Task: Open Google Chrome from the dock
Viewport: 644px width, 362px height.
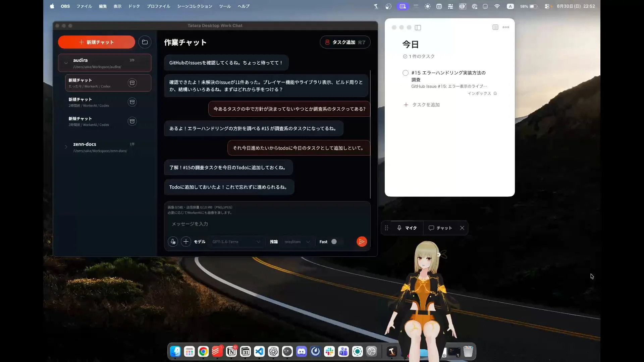Action: (203, 352)
